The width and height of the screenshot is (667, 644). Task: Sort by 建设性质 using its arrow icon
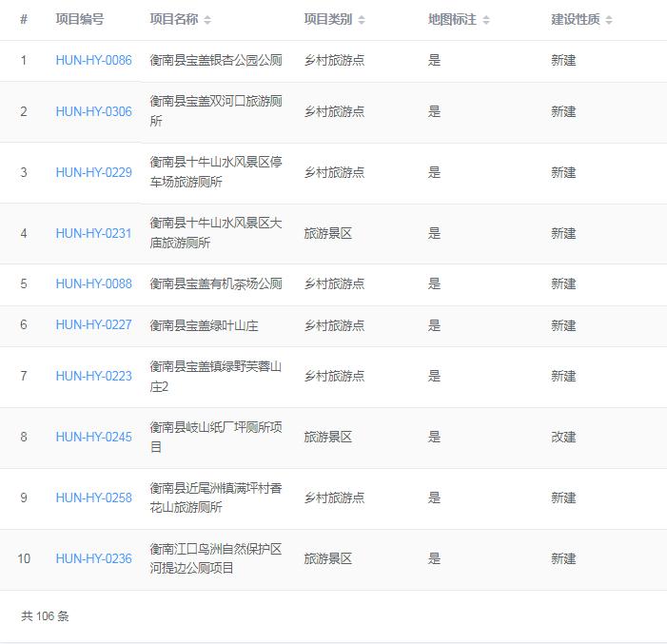(609, 20)
